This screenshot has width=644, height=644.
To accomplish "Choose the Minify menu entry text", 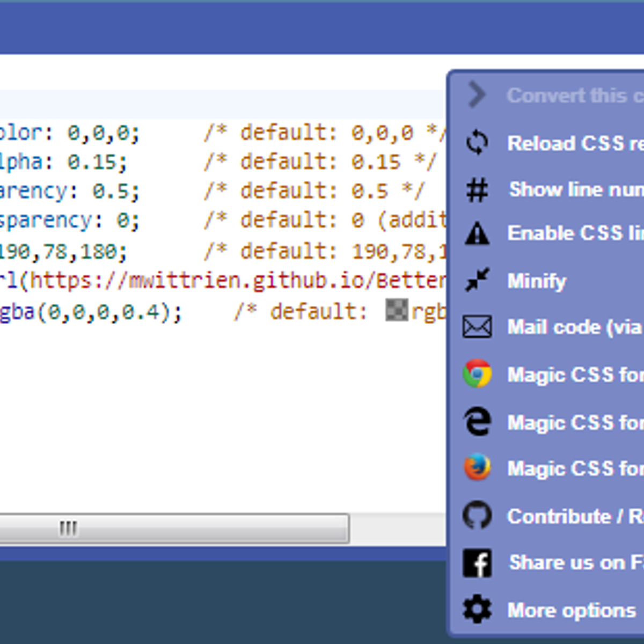I will click(537, 281).
